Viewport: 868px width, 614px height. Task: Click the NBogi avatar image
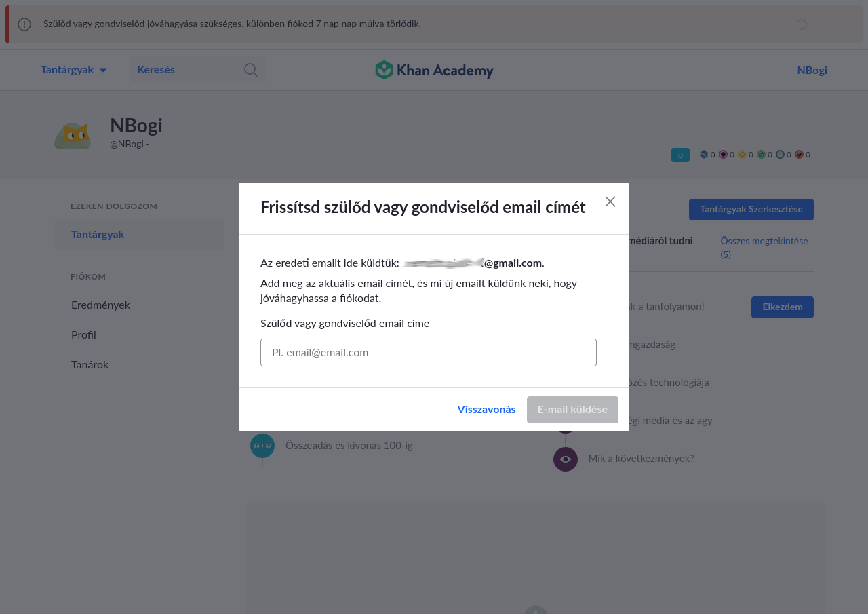(73, 135)
